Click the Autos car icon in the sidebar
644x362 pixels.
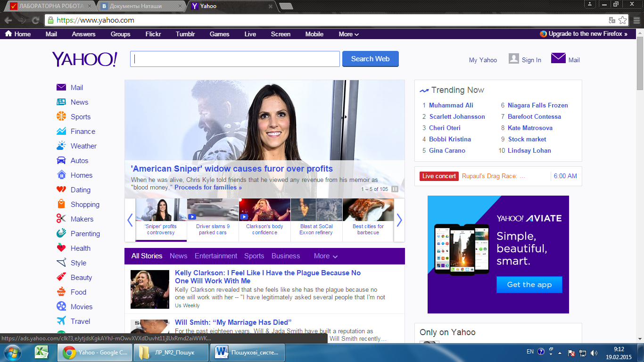point(61,160)
